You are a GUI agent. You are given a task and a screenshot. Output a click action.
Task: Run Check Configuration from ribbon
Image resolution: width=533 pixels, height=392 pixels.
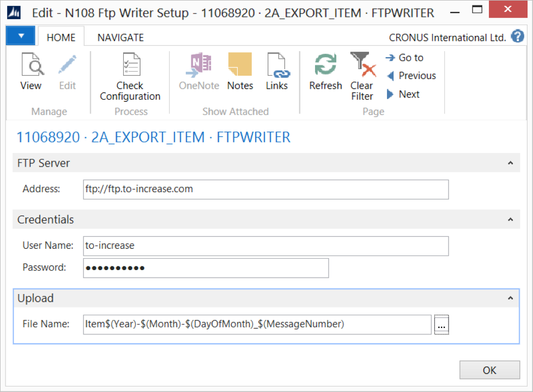tap(130, 77)
